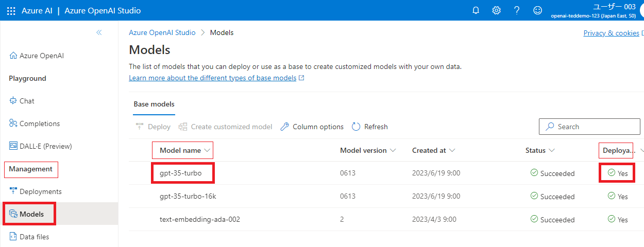Select the gpt-35-turbo model row
Viewport: 644px width, 247px height.
click(x=386, y=173)
